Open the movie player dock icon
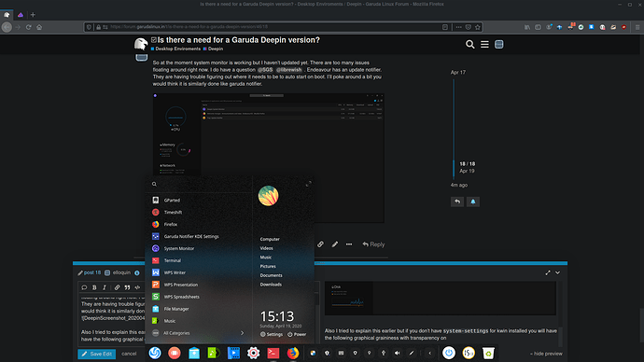Image resolution: width=644 pixels, height=362 pixels. pyautogui.click(x=233, y=353)
